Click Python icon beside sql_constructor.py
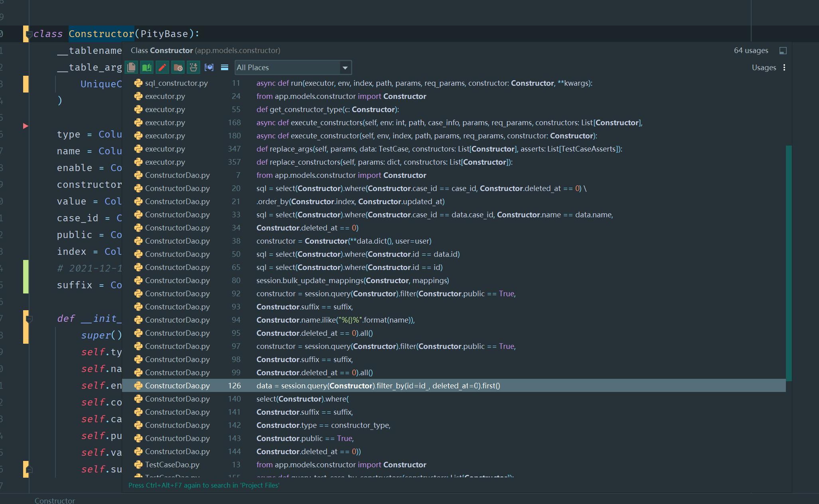 [138, 83]
